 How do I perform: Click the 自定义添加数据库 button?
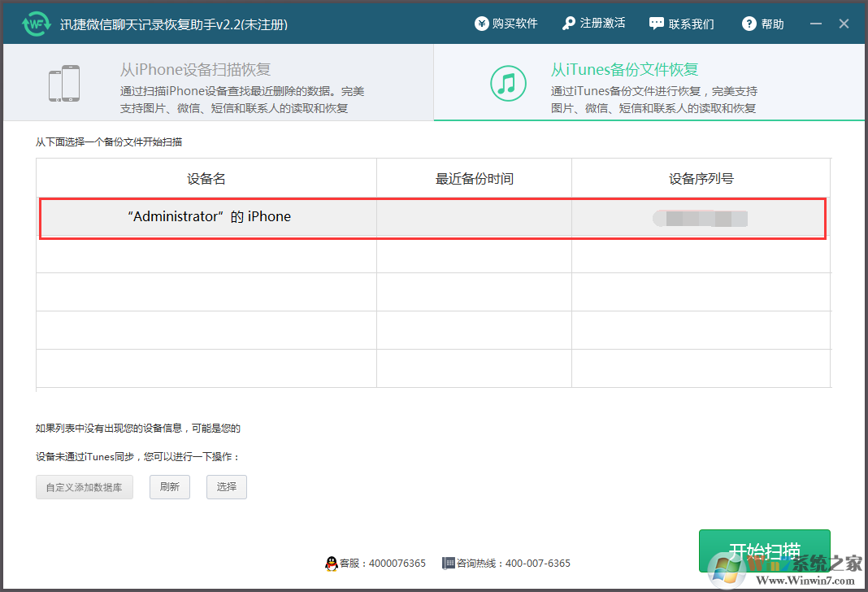coord(84,487)
